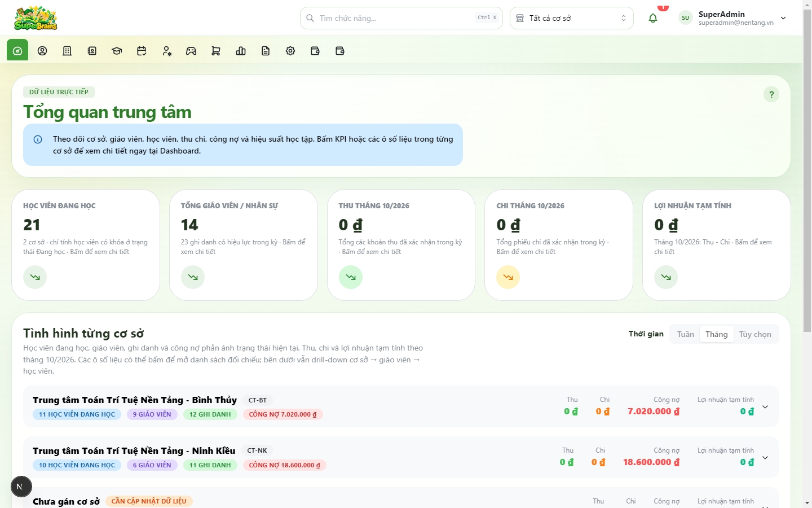Open the last wallet icon in nav bar
The width and height of the screenshot is (812, 508).
point(340,51)
